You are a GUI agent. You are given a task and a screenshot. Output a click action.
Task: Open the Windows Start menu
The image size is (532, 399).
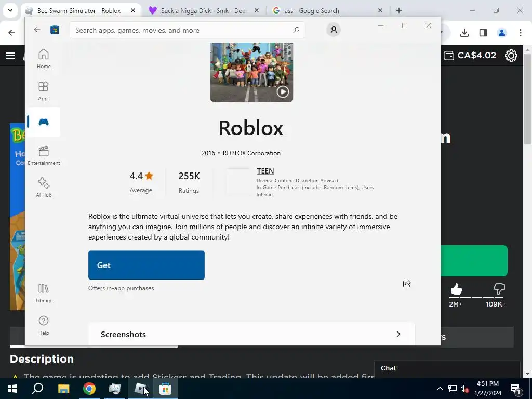12,389
